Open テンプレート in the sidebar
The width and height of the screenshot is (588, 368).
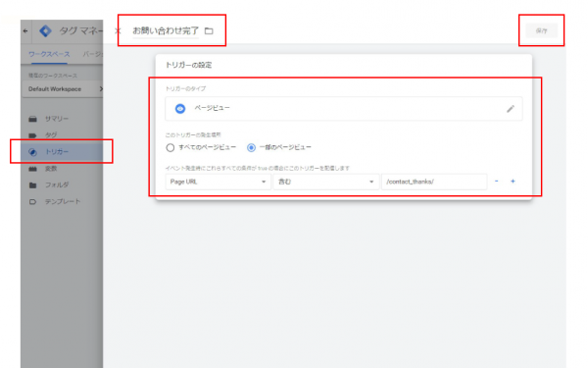pos(62,201)
